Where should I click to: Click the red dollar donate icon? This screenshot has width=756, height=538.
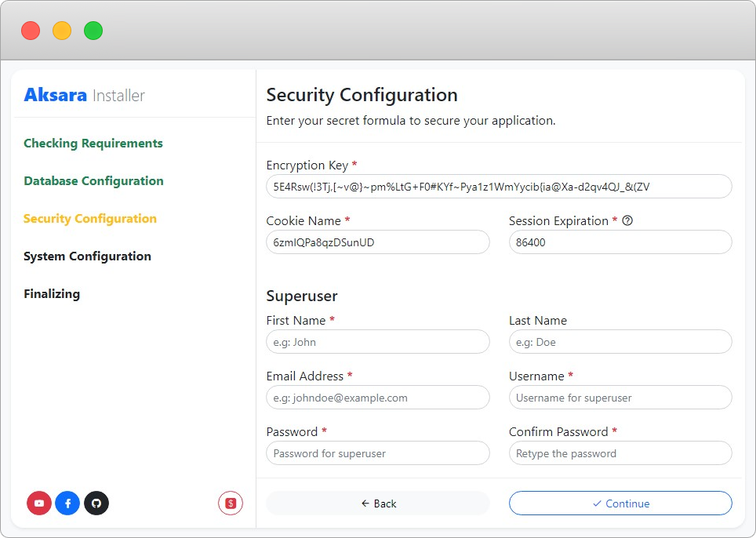[231, 503]
